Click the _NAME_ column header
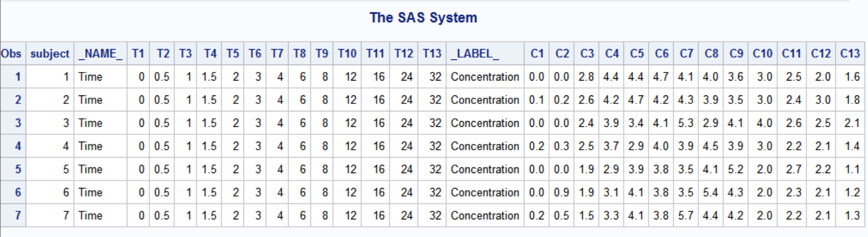 point(101,54)
